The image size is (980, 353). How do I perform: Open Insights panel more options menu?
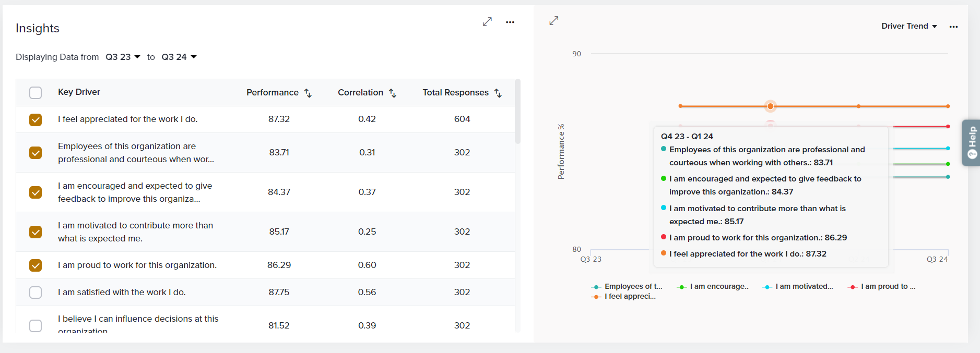point(510,22)
